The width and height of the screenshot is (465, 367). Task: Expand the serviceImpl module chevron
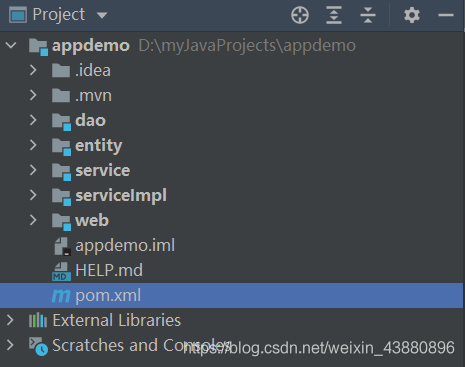(x=33, y=195)
